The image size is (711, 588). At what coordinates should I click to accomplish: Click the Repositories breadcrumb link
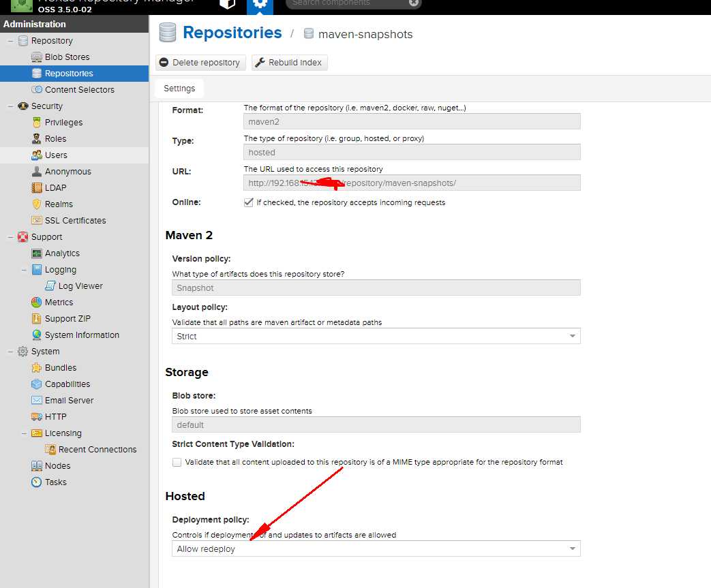[x=232, y=33]
